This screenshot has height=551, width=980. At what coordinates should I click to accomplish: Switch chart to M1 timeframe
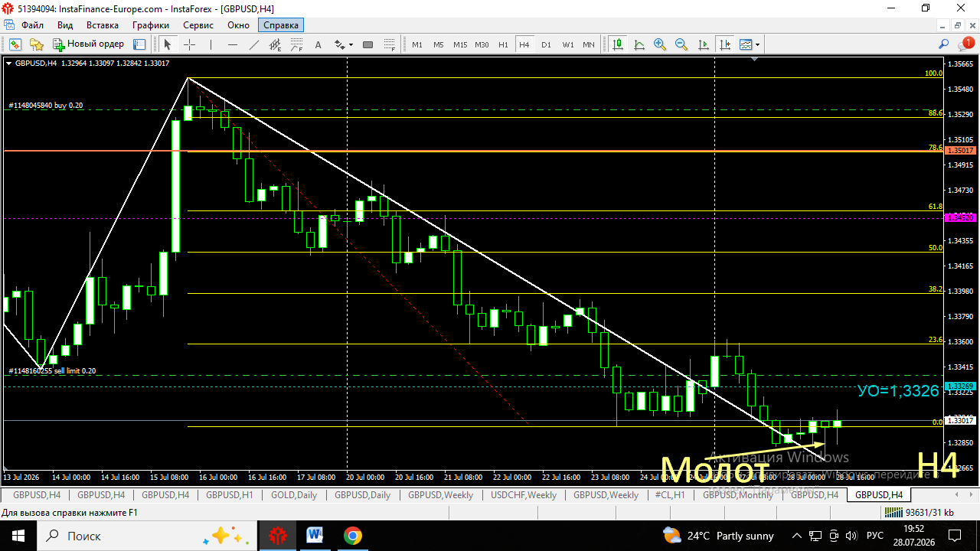tap(417, 44)
